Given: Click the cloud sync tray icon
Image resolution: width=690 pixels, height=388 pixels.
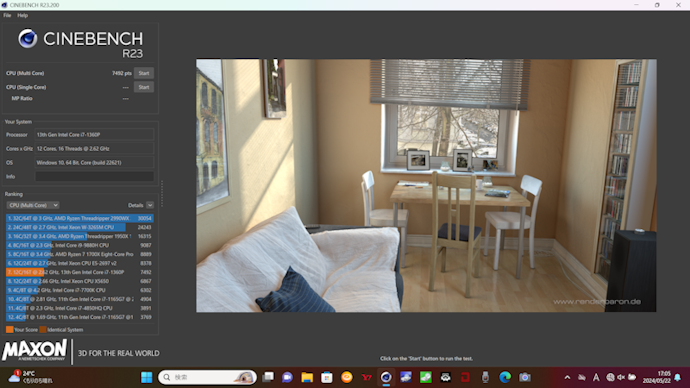Looking at the screenshot, I should tap(582, 377).
